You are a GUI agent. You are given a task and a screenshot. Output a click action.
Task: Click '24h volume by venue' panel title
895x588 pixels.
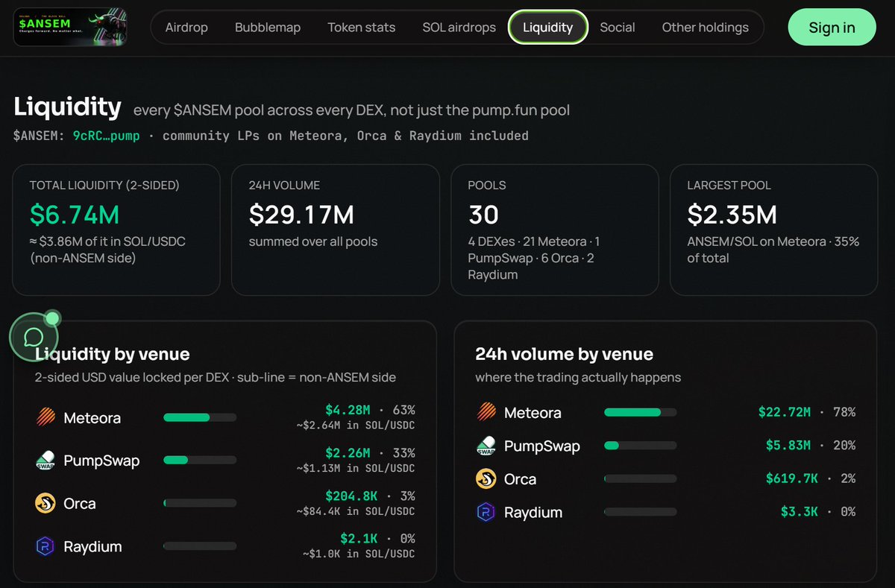(564, 354)
